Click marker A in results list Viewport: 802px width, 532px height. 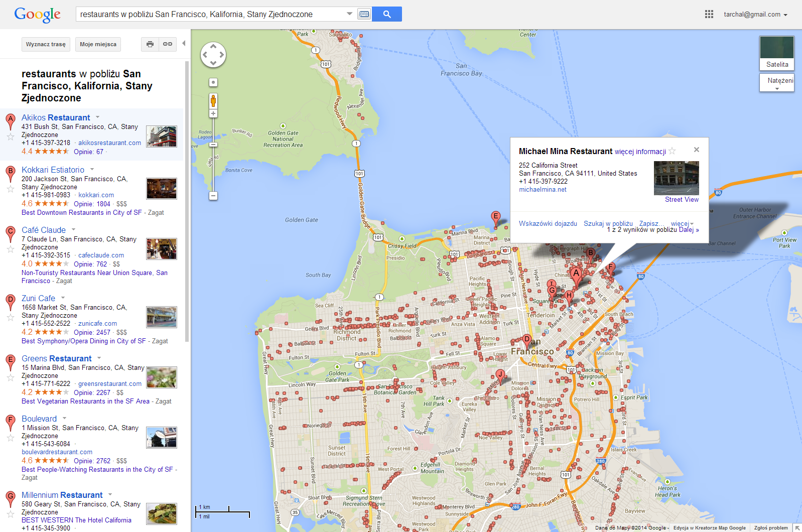[10, 121]
